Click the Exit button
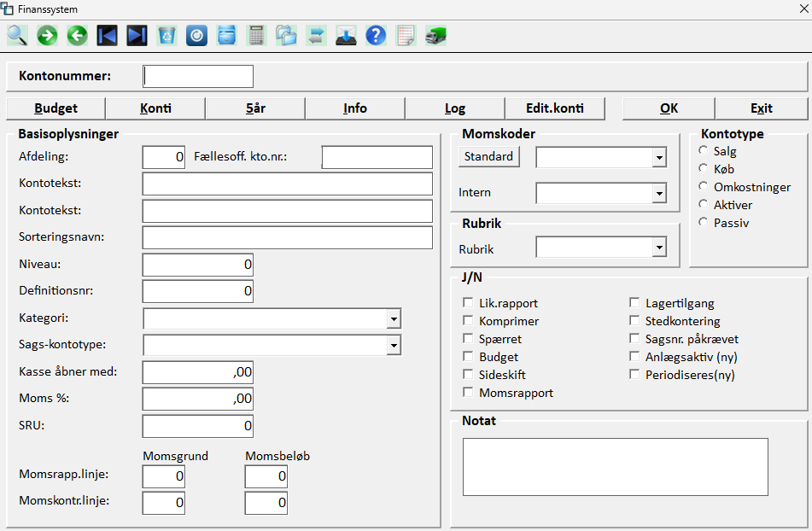This screenshot has width=812, height=531. (762, 108)
